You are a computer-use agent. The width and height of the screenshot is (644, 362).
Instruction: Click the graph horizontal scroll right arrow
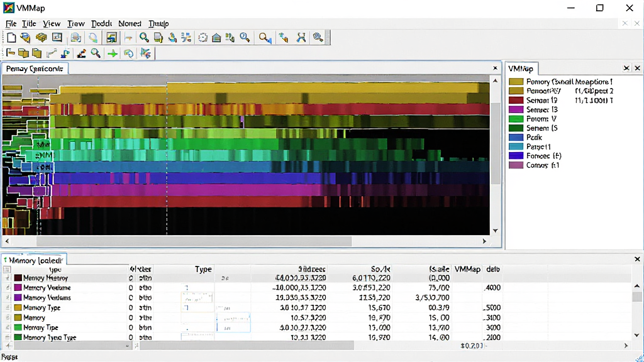click(x=484, y=241)
